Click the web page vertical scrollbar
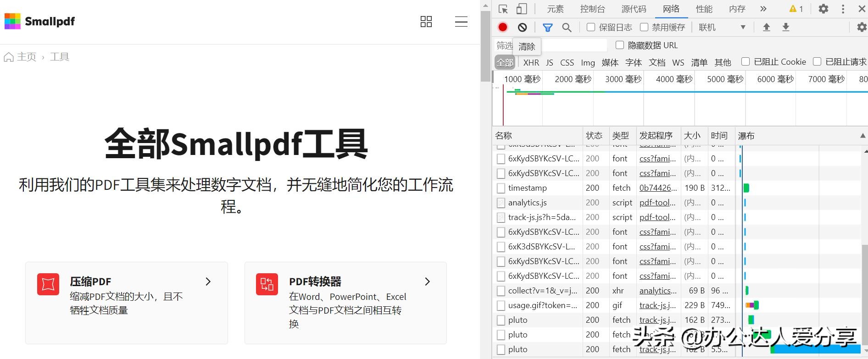The height and width of the screenshot is (359, 868). [485, 46]
